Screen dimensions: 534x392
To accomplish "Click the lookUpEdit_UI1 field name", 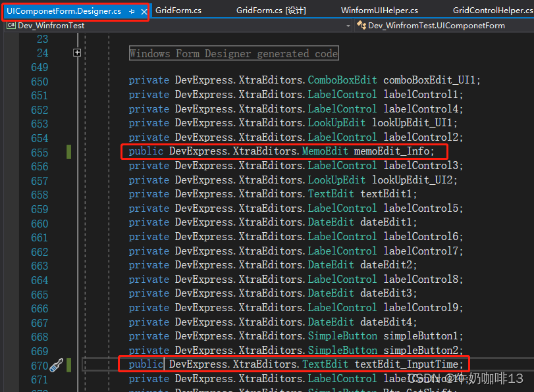I will 412,122.
